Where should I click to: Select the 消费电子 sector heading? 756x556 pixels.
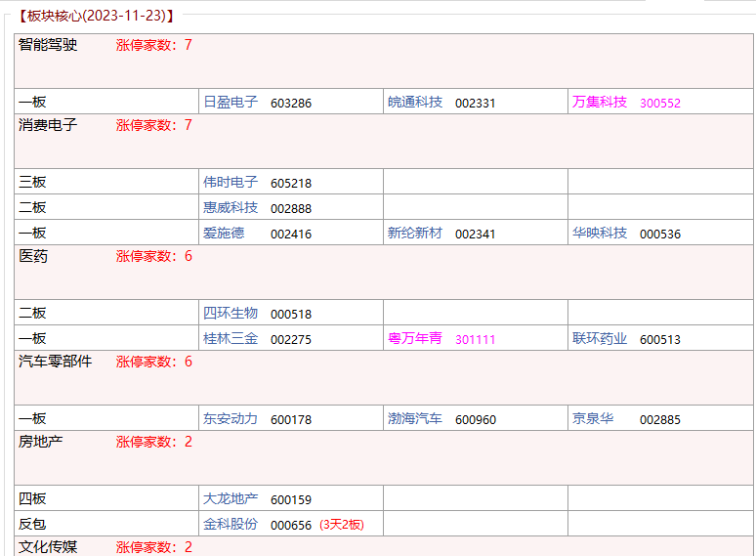[x=48, y=125]
